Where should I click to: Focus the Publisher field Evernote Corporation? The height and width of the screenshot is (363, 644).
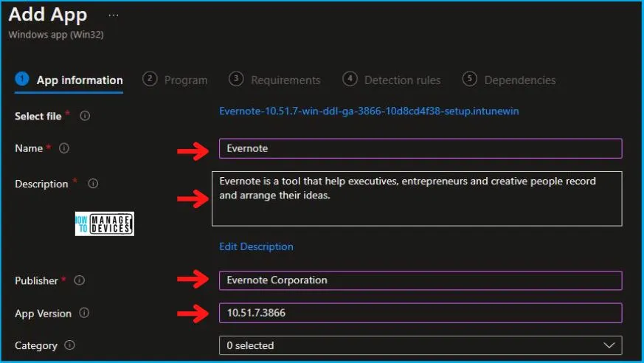[420, 280]
